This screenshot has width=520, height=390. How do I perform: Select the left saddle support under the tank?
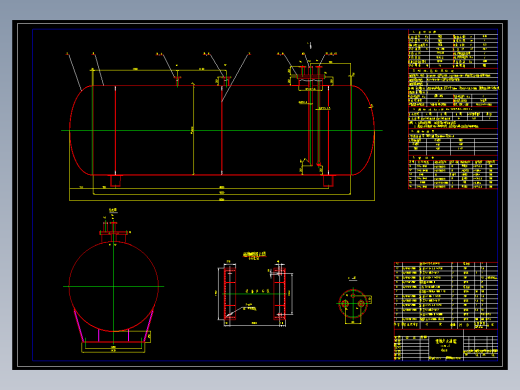(115, 180)
